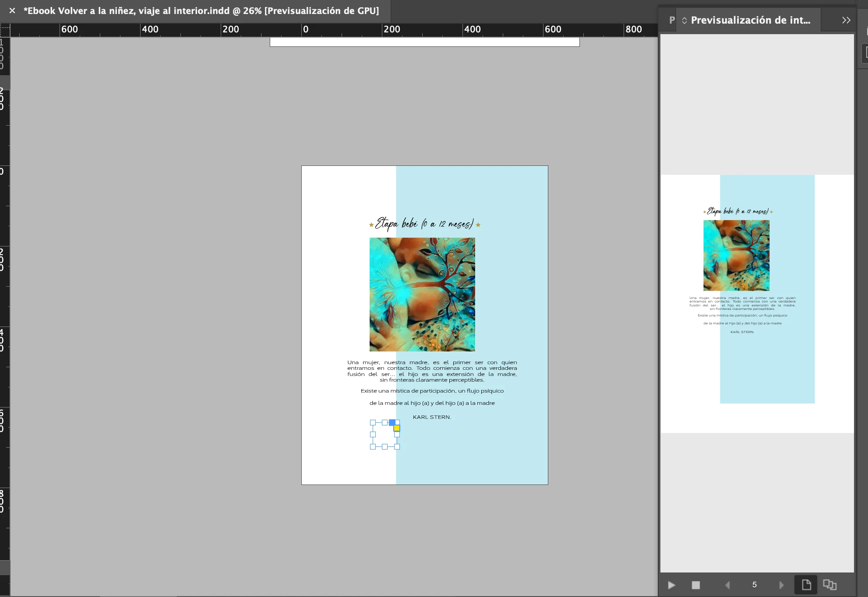Click the preview page number field showing 5
Screen dimensions: 868x597
pos(754,585)
